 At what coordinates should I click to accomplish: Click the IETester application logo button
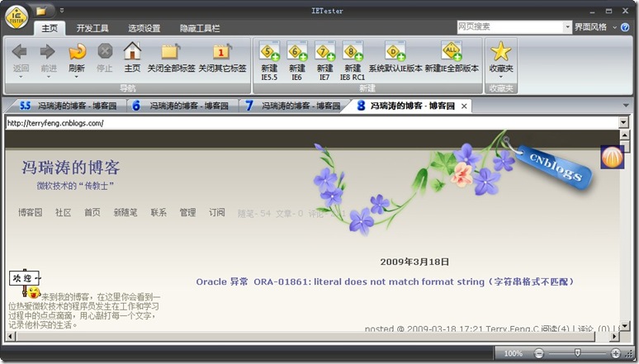click(x=17, y=17)
